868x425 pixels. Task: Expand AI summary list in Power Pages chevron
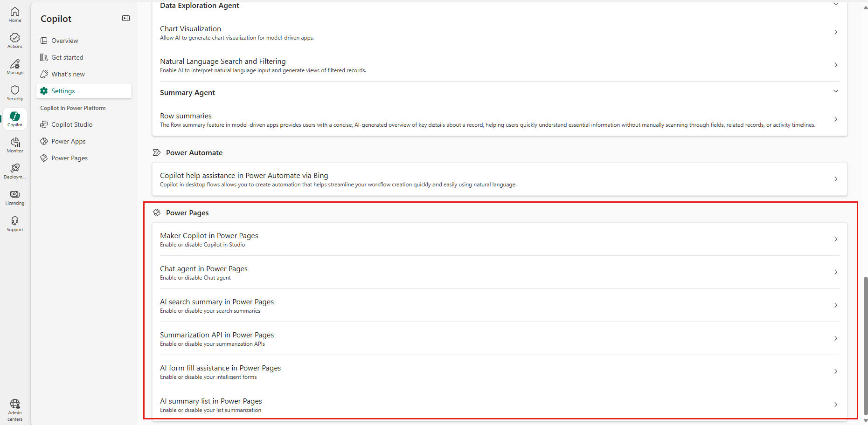click(836, 404)
